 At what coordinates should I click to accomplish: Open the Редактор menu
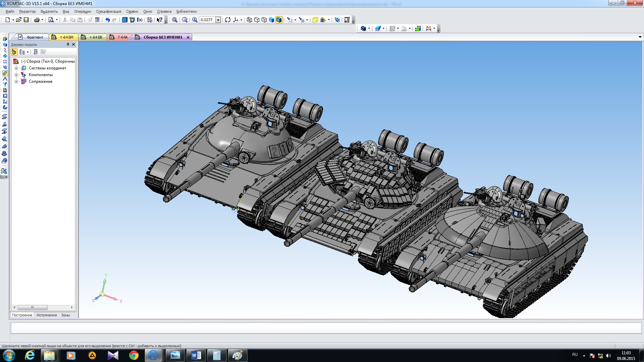pos(28,11)
